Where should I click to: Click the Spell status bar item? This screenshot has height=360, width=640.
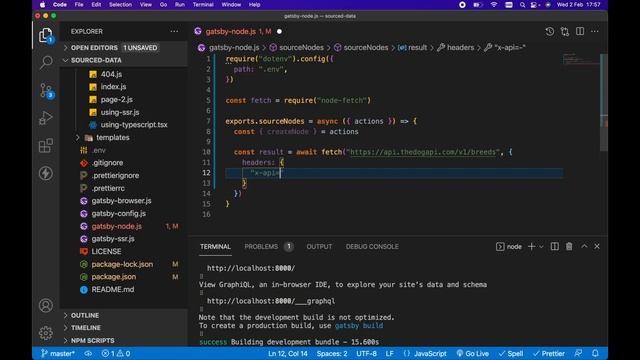tap(511, 353)
